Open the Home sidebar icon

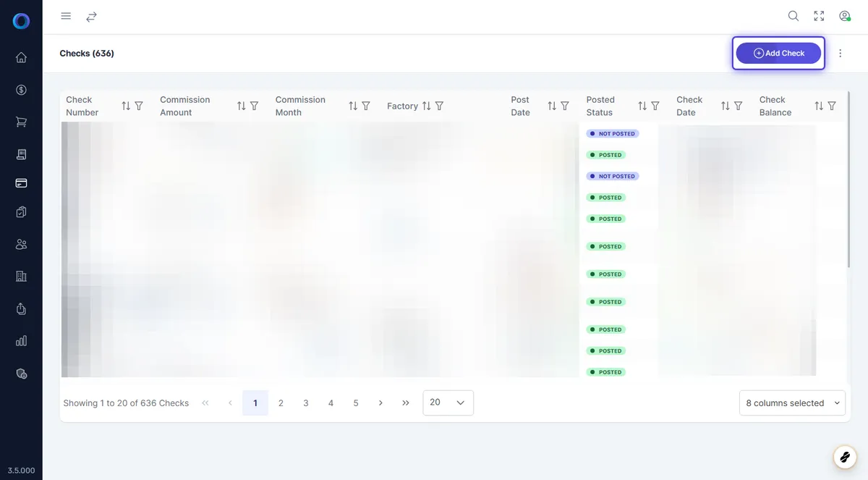pos(21,57)
